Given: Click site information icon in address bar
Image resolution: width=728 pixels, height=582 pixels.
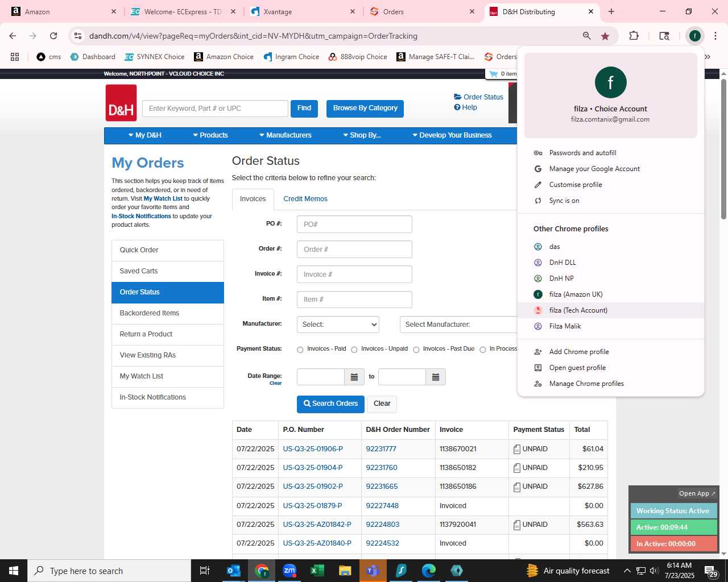Looking at the screenshot, I should coord(78,36).
